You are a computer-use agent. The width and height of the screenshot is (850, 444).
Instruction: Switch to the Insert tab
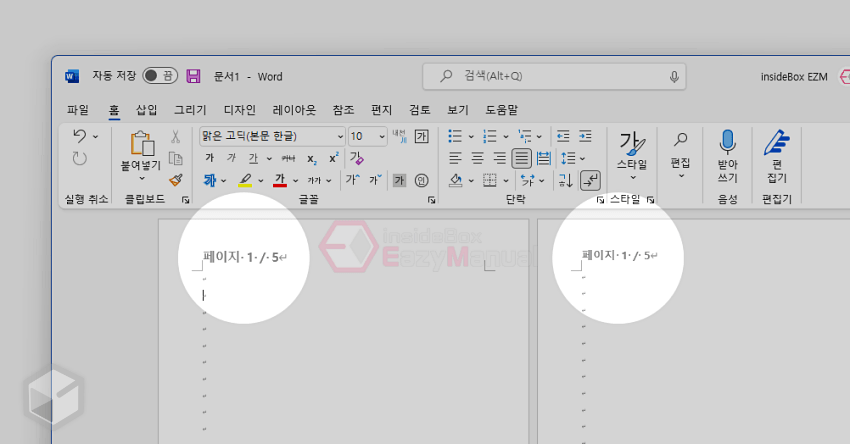[x=146, y=110]
